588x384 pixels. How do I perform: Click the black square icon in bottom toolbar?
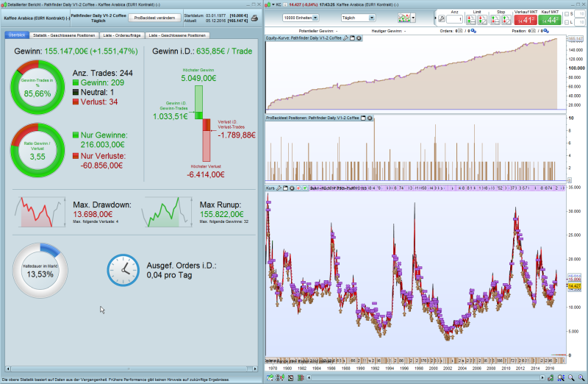coord(290,377)
